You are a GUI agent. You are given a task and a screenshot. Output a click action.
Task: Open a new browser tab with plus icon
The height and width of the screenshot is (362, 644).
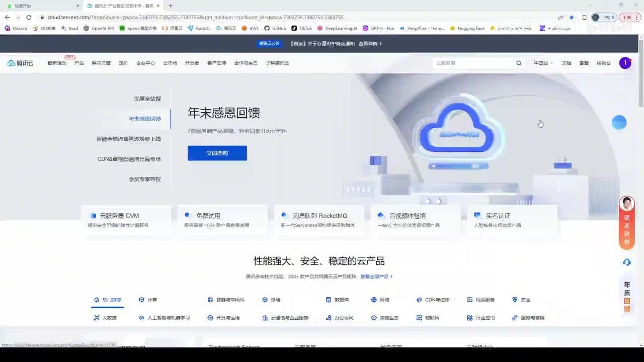tap(171, 6)
